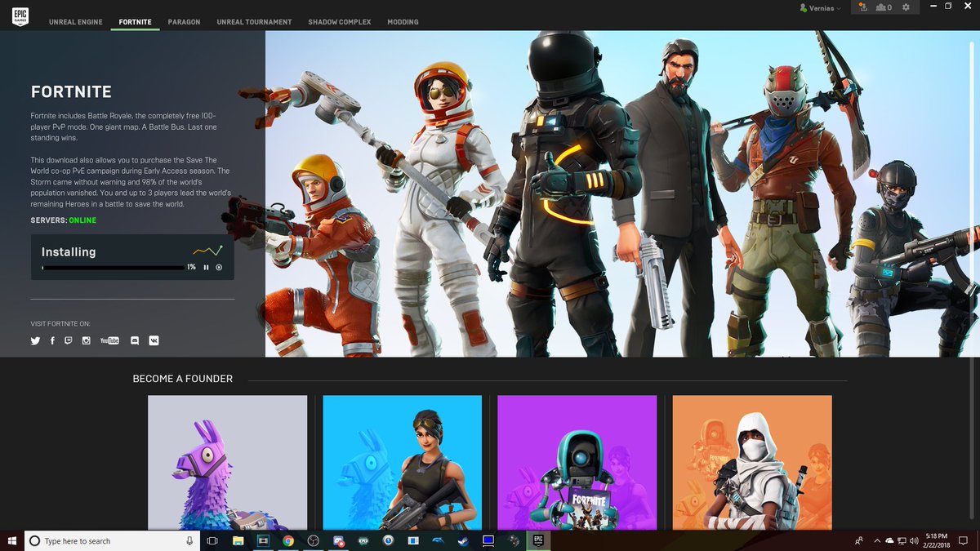
Task: Open OBS Studio from the taskbar
Action: pos(314,540)
